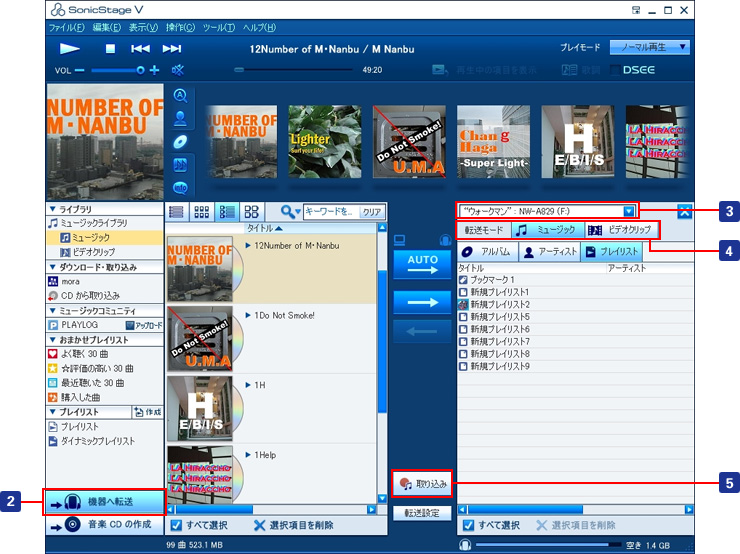
Task: Click the AUTO transfer arrow button
Action: coord(422,265)
